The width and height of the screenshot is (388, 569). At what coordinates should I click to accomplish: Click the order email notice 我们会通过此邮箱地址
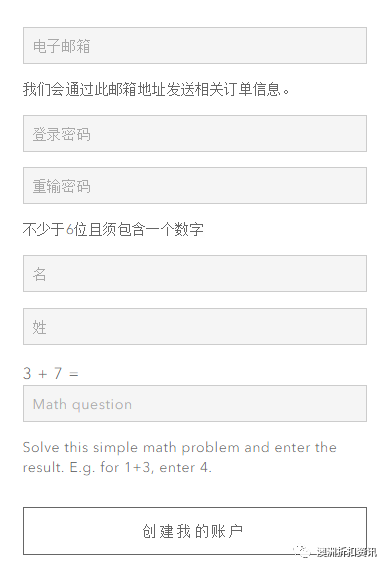point(94,89)
